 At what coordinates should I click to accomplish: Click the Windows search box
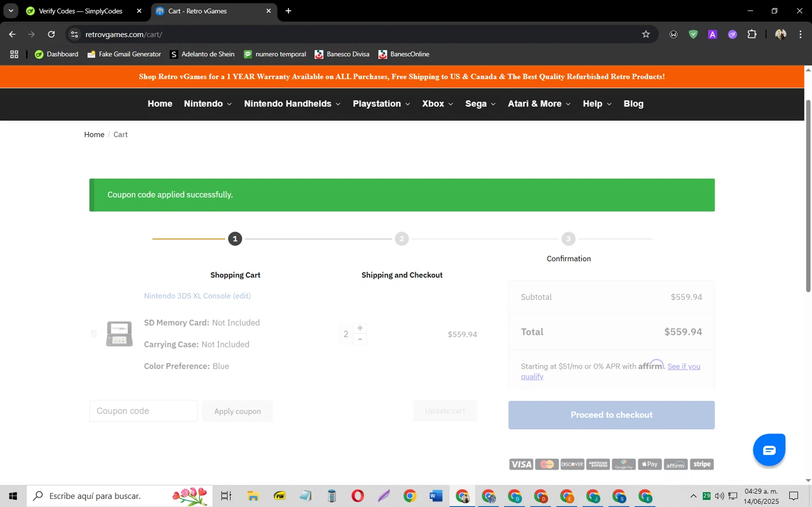tap(120, 496)
